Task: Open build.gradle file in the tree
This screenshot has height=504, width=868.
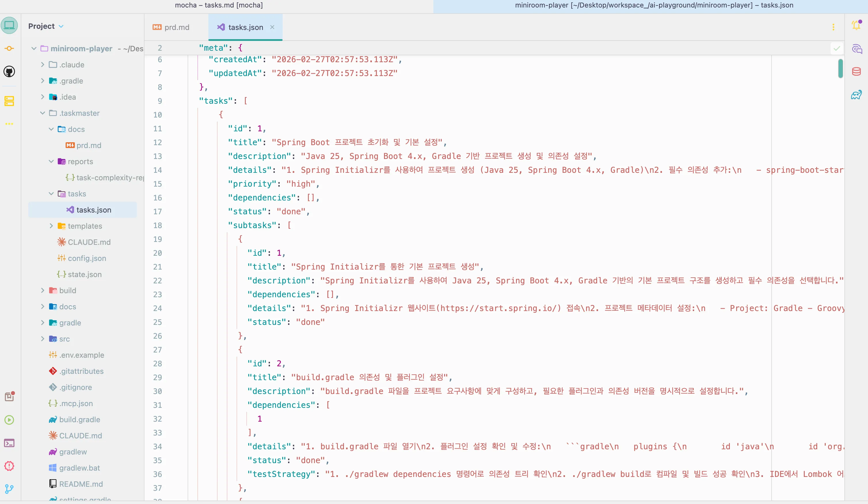Action: coord(75,420)
